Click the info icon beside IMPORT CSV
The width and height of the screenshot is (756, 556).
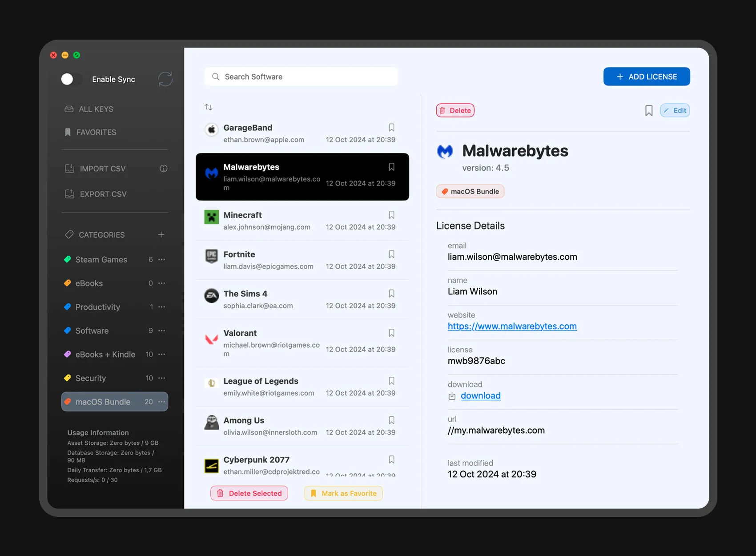[164, 169]
